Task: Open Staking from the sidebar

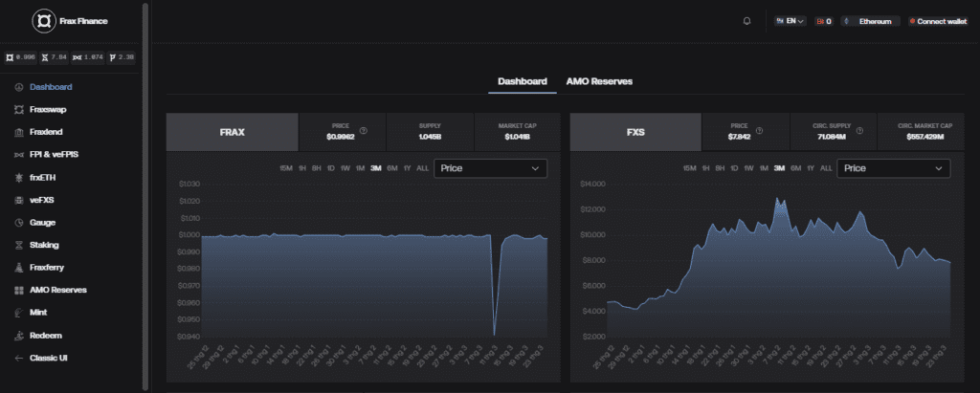Action: (44, 245)
